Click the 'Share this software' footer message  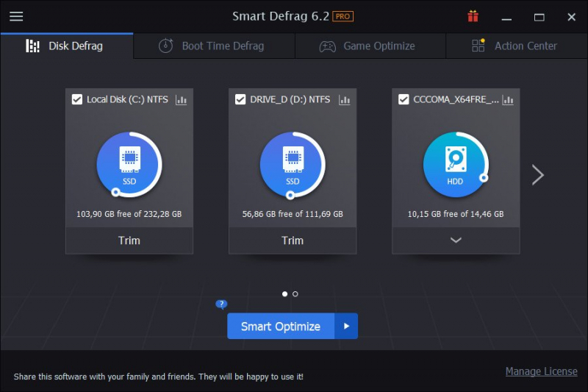point(159,377)
